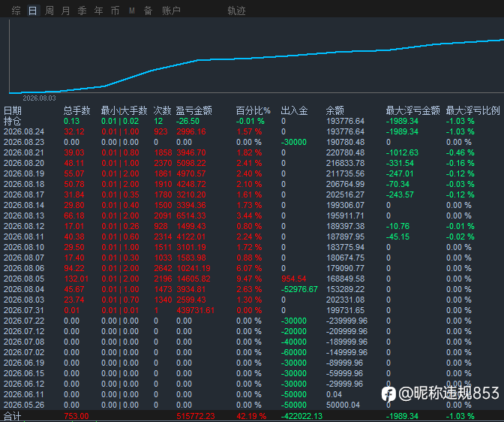This screenshot has width=504, height=422.
Task: Select the 2026.08.05 date row
Action: [24, 279]
